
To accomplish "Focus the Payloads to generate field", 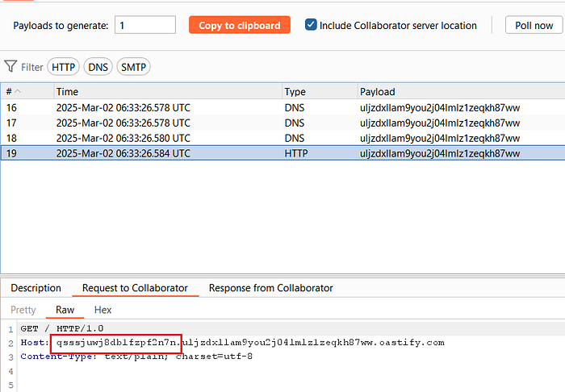I will (x=145, y=25).
